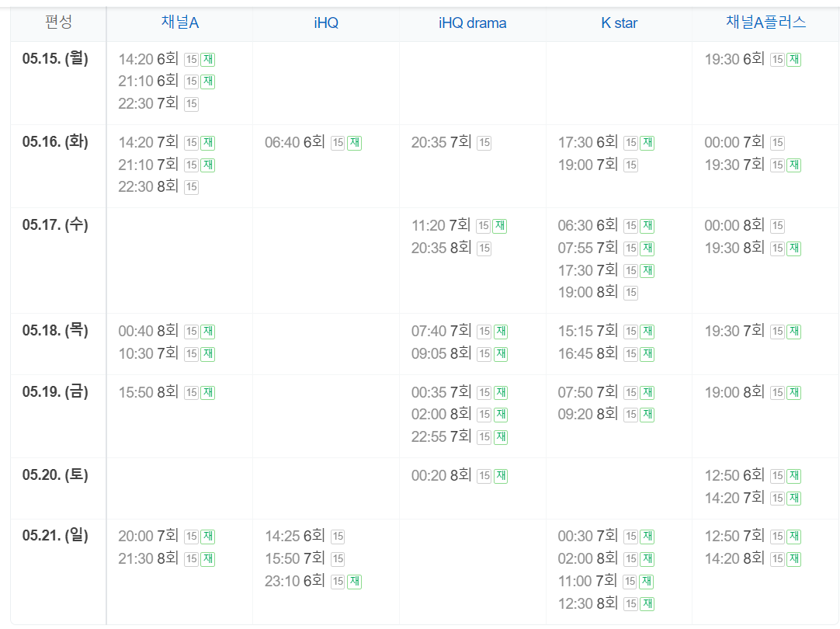Select the 05.17. (수) date row
840x629 pixels.
tap(55, 224)
